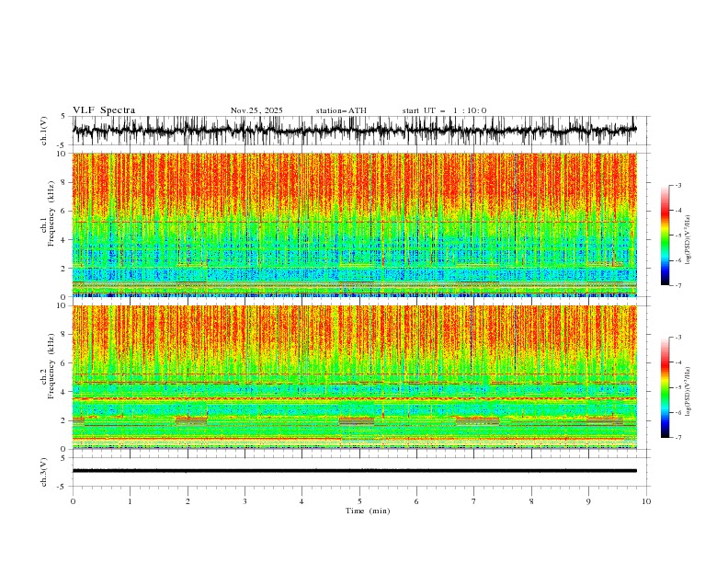Click the time axis tick label "2"

tap(188, 501)
